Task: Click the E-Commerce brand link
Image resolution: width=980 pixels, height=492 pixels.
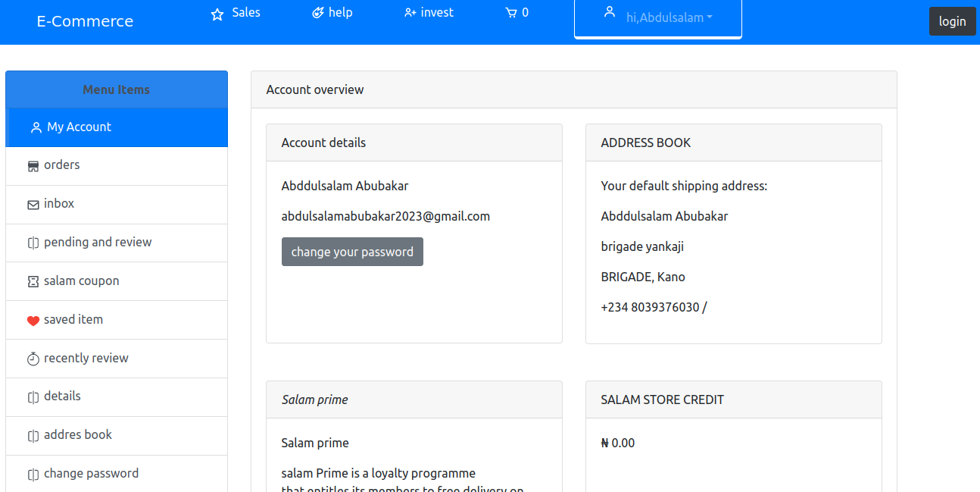Action: 85,21
